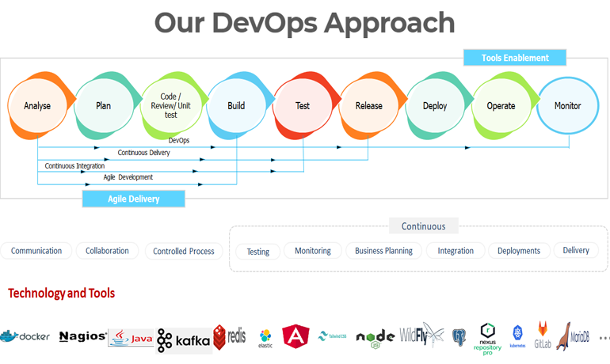Screen dimensions: 610x364
Task: Select the Monitor stage circle
Action: 567,106
